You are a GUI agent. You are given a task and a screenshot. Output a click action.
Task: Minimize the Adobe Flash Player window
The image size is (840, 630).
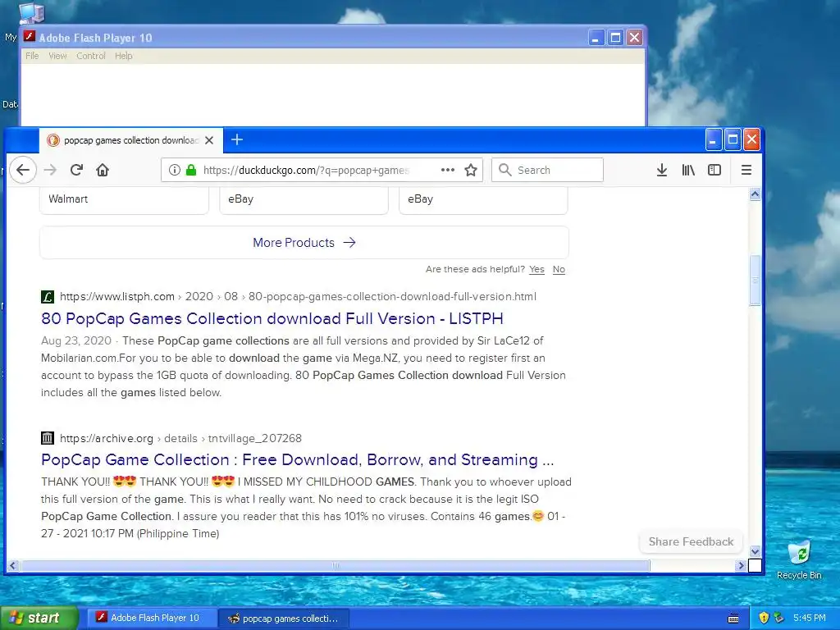pos(596,38)
